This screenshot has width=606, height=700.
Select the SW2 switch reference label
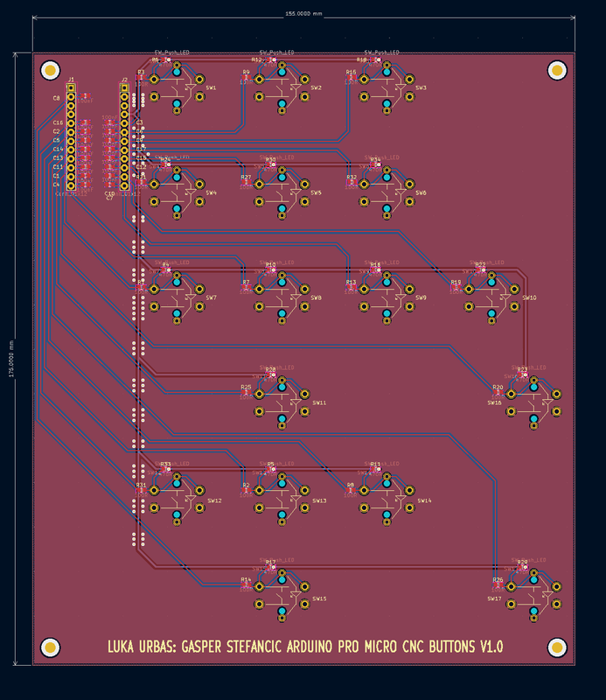tap(316, 88)
